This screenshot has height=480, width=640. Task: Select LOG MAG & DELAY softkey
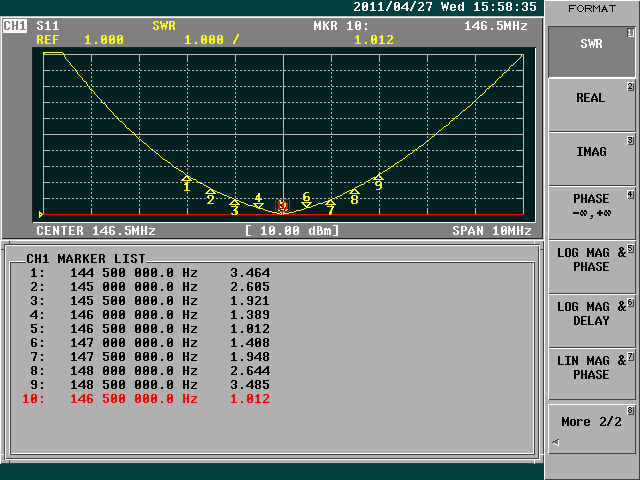point(591,321)
